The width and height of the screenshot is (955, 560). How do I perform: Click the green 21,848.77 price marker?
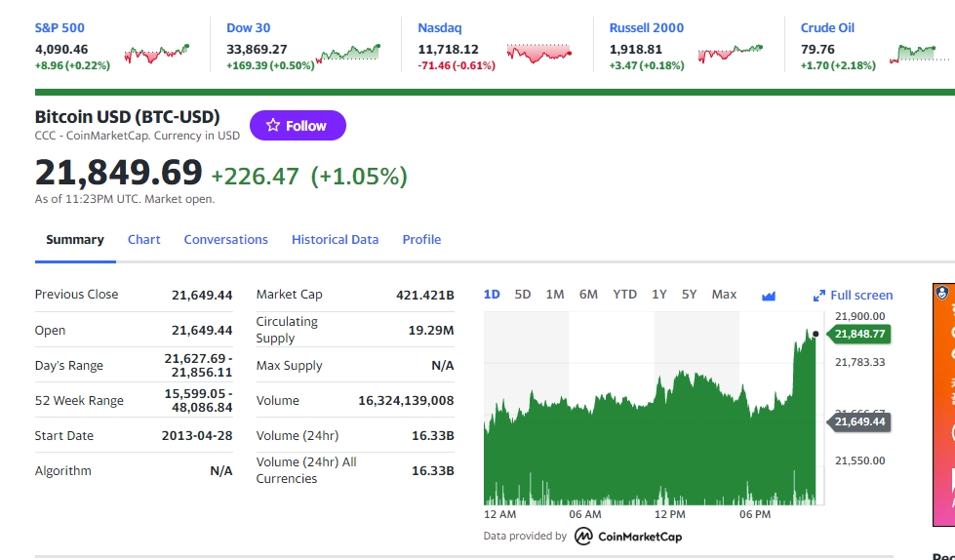click(858, 334)
